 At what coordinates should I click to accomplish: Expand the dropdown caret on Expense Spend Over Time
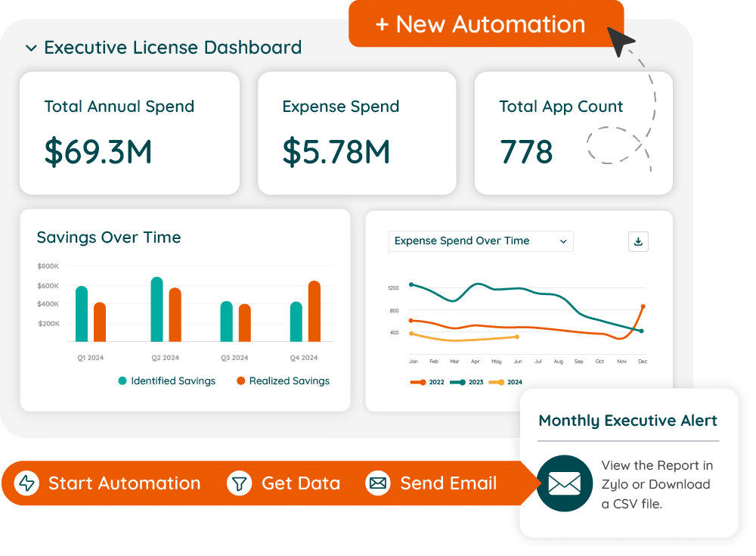tap(563, 241)
